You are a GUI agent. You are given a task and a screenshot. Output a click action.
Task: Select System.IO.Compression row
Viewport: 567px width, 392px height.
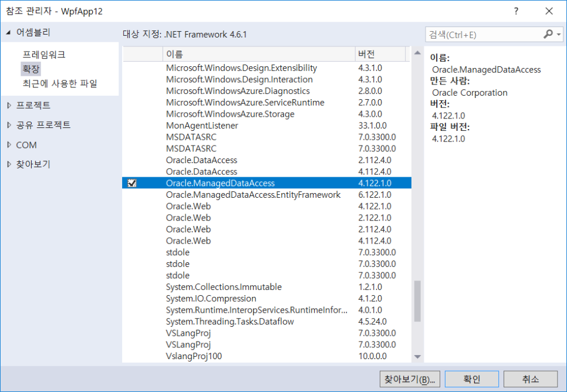[x=266, y=299]
